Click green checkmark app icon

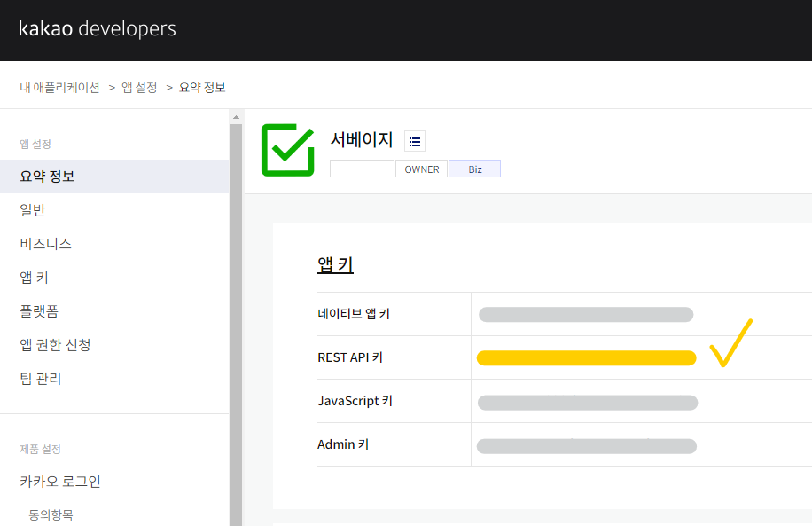pyautogui.click(x=288, y=150)
